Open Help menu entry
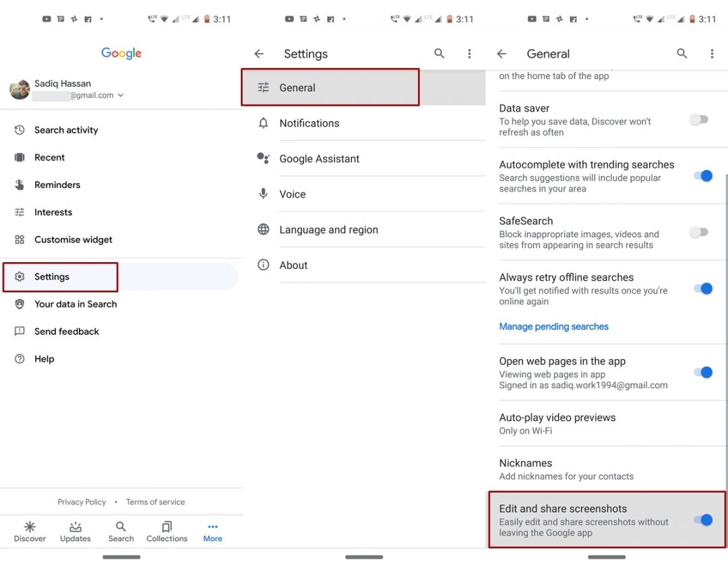Screen dimensions: 728x566 pos(121,358)
